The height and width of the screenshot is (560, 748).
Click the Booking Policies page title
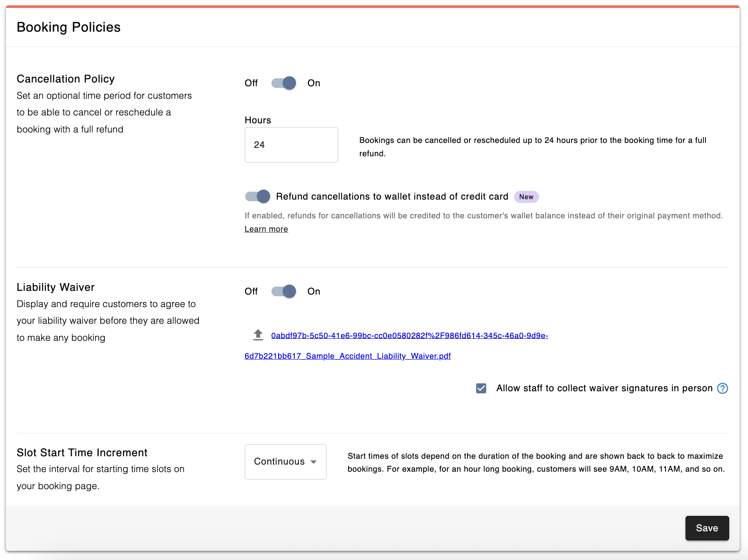[x=69, y=27]
